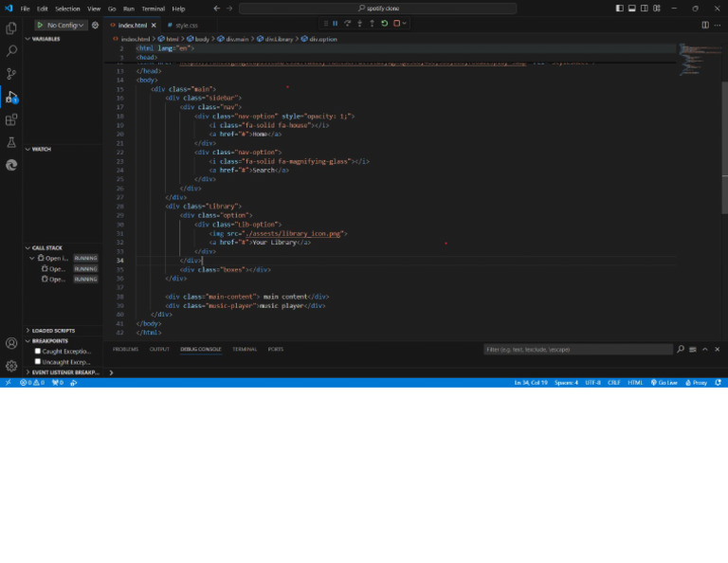This screenshot has height=563, width=728.
Task: Step over in the debug toolbar
Action: (x=347, y=23)
